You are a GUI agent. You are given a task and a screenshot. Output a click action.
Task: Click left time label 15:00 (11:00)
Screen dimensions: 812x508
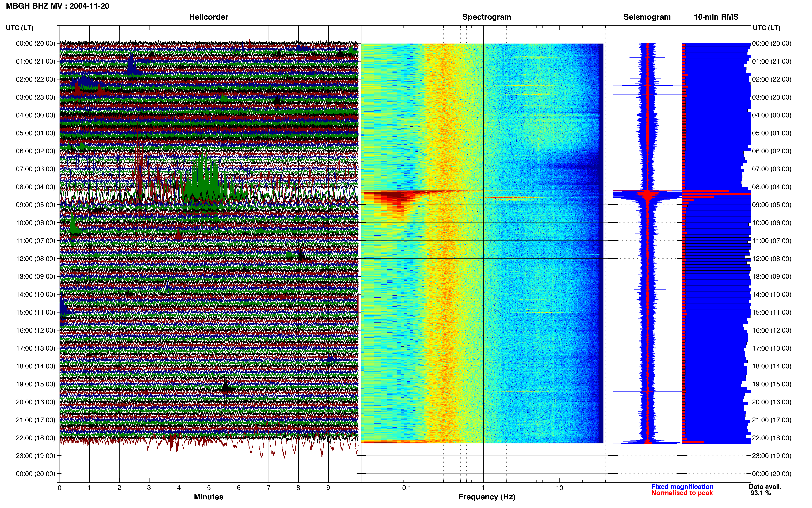[36, 313]
